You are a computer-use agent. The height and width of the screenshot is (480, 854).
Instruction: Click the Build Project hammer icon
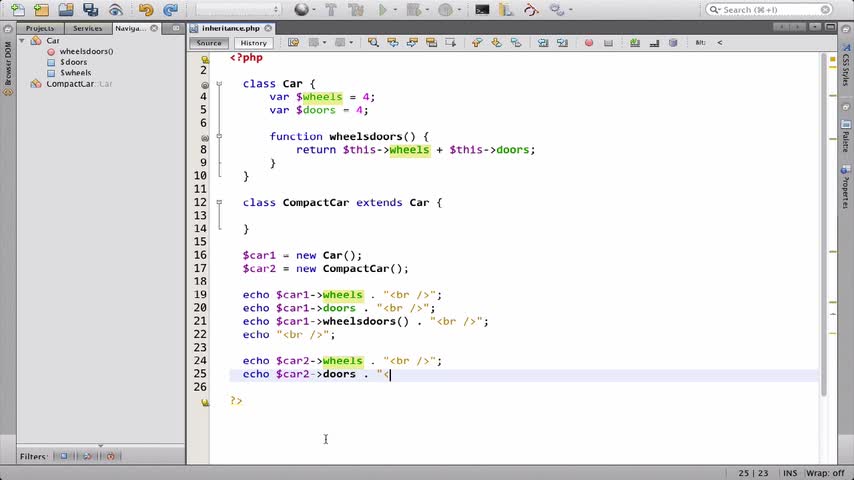[331, 9]
